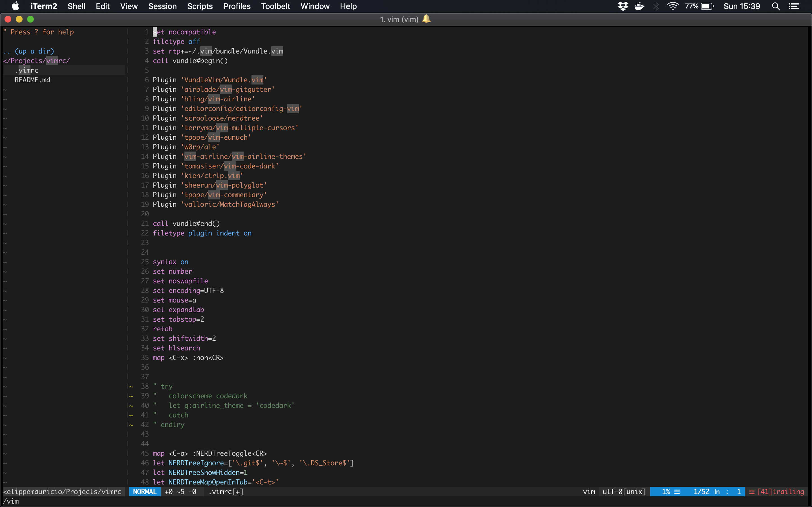
Task: Open Spotlight search magnifier icon
Action: 776,6
